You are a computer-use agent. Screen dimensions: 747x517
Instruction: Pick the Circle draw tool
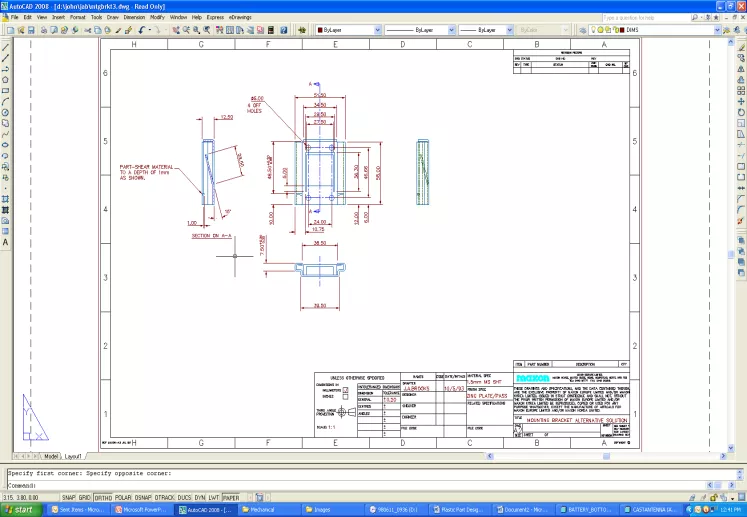[x=6, y=112]
